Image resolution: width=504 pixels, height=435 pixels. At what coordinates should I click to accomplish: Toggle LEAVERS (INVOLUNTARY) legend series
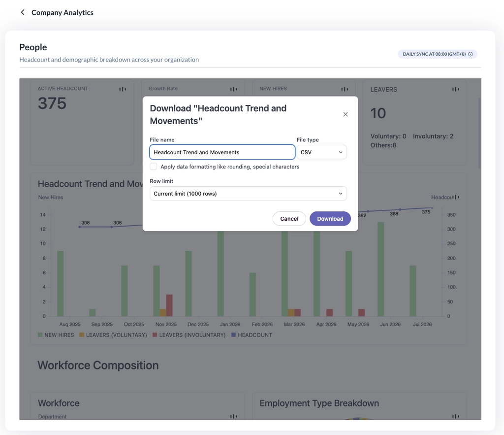coord(189,335)
